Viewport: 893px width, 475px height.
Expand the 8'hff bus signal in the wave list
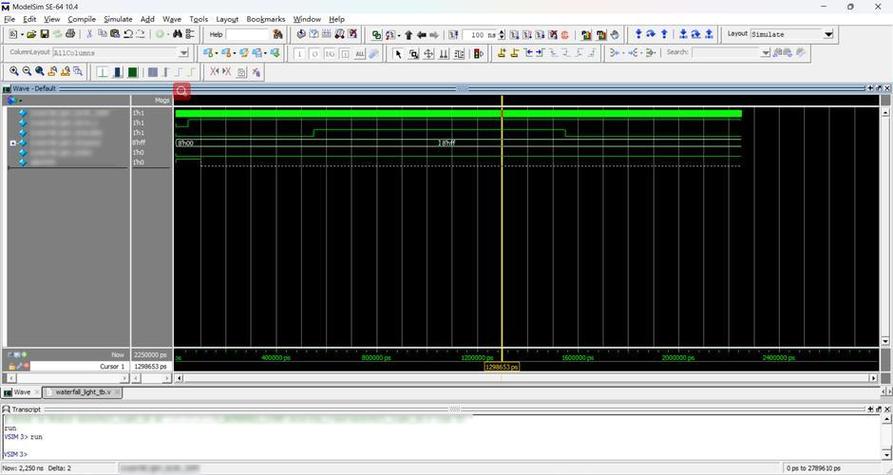(13, 143)
